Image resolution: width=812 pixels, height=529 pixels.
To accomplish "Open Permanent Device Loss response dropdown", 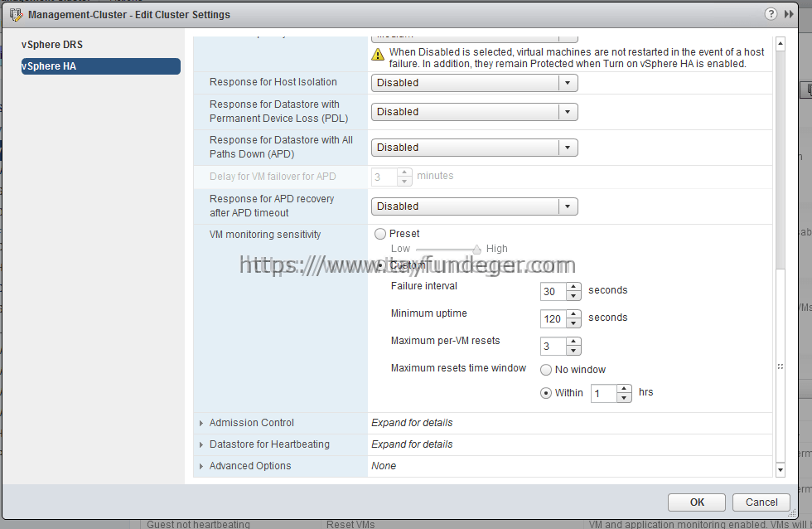I will tap(474, 112).
